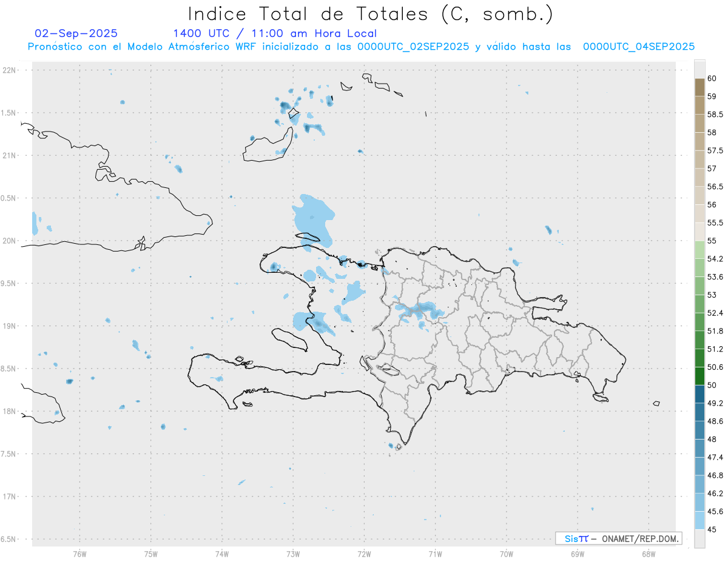The height and width of the screenshot is (562, 728).
Task: Click the "57.5" value on the color scale
Action: pos(715,150)
